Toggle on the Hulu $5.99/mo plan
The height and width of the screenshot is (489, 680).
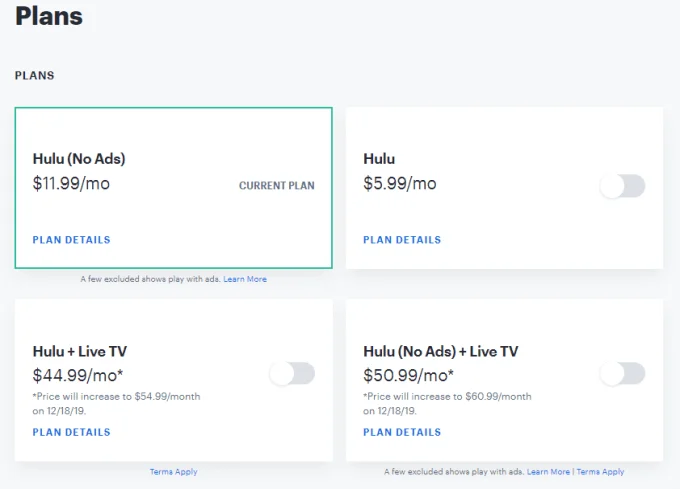[x=623, y=186]
